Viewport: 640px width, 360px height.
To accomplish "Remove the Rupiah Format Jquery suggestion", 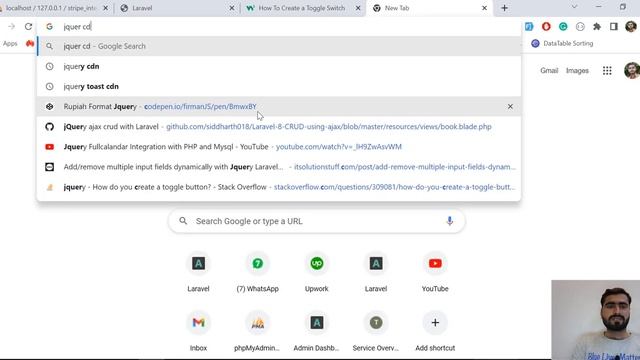I will (510, 107).
